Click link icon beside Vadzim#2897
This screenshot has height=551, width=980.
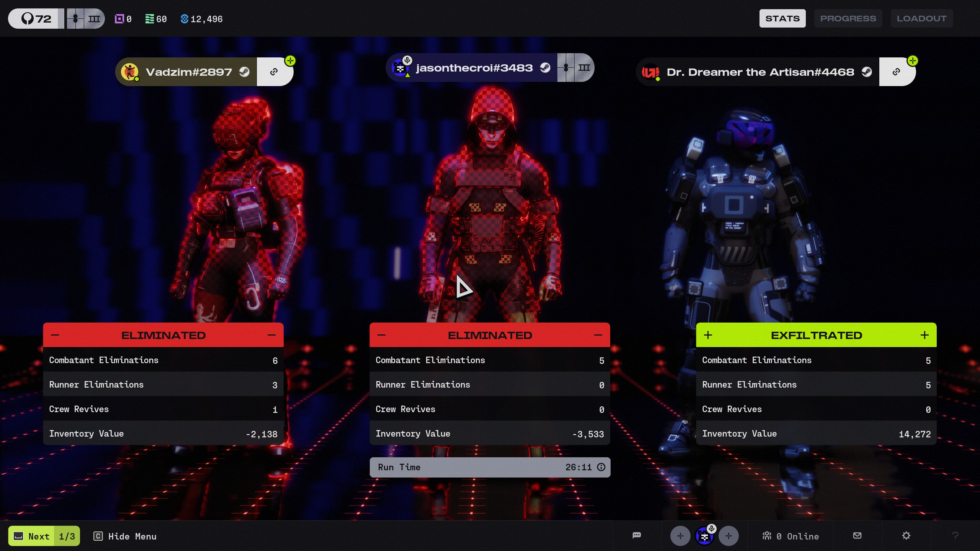click(274, 72)
